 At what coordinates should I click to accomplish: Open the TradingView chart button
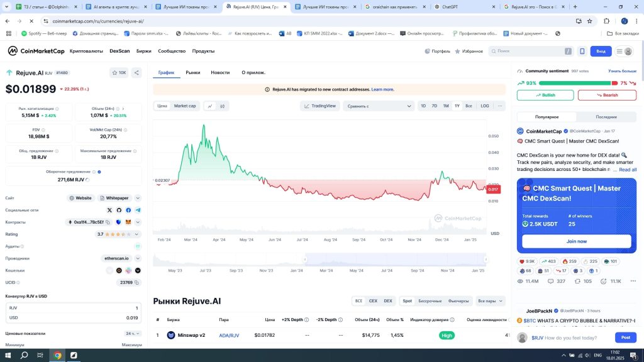(x=320, y=106)
